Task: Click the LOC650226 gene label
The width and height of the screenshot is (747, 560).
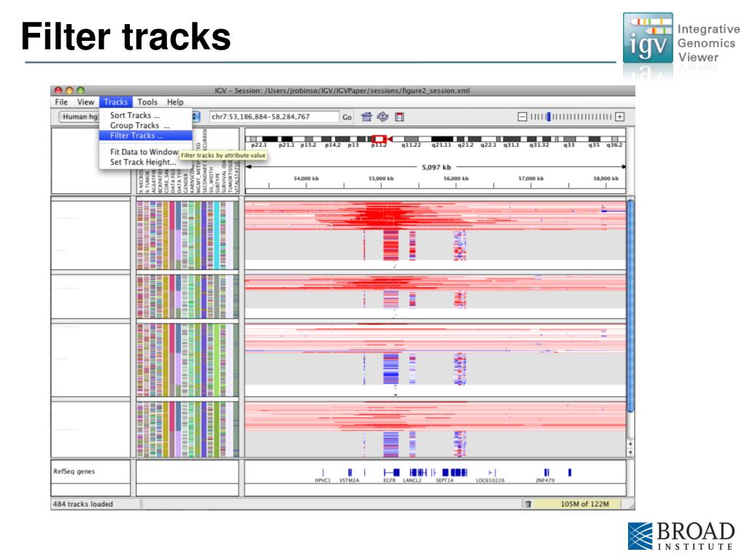Action: (489, 481)
